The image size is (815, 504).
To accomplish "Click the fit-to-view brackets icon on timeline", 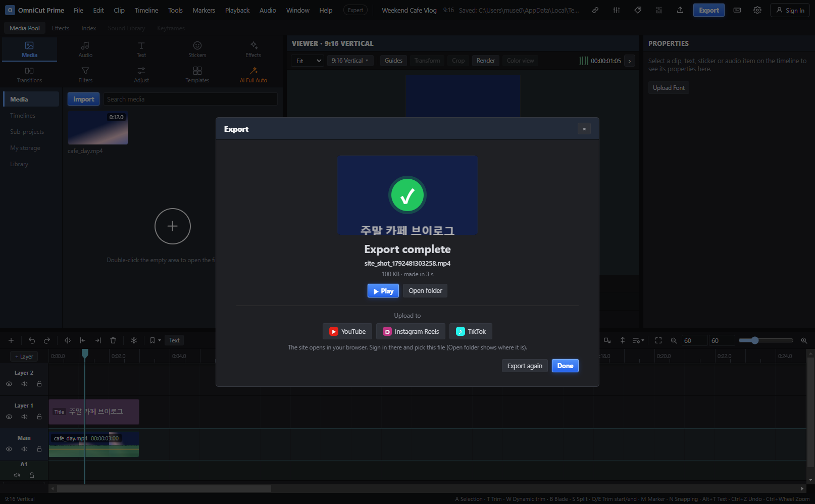I will [x=658, y=340].
